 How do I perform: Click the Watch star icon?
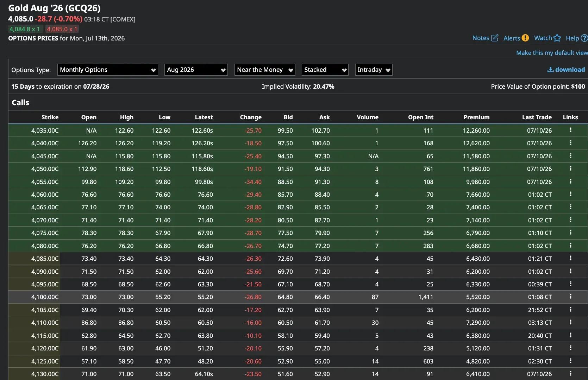[557, 38]
